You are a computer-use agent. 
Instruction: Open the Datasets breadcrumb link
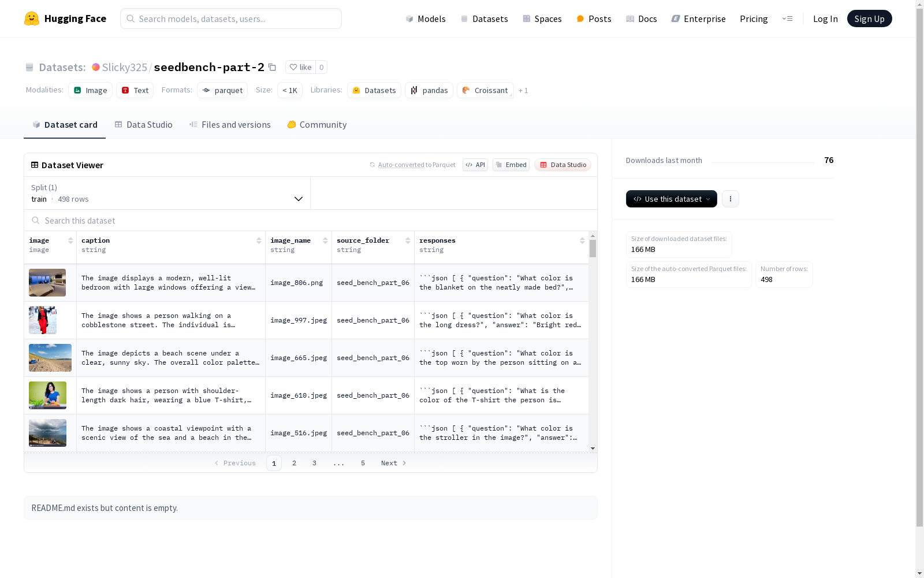pyautogui.click(x=62, y=67)
